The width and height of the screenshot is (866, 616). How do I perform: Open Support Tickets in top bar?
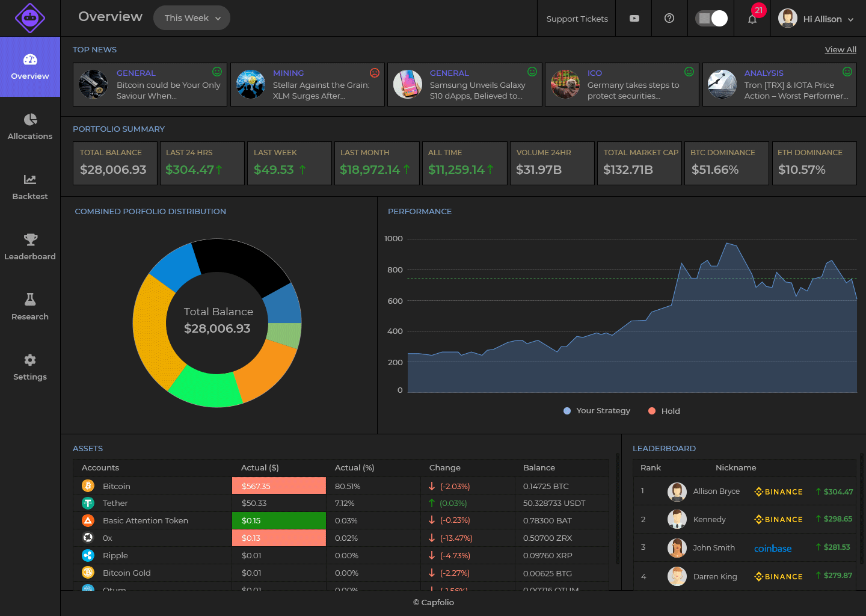[577, 19]
